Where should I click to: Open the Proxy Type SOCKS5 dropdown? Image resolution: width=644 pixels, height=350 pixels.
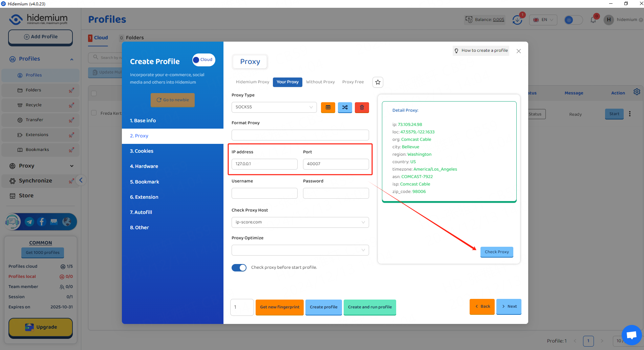coord(274,107)
